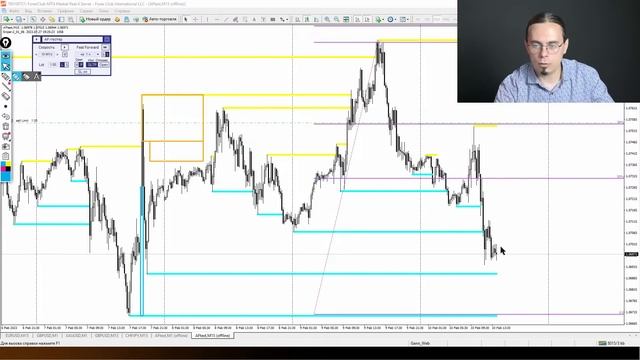Toggle the Auto Trading button

160,19
